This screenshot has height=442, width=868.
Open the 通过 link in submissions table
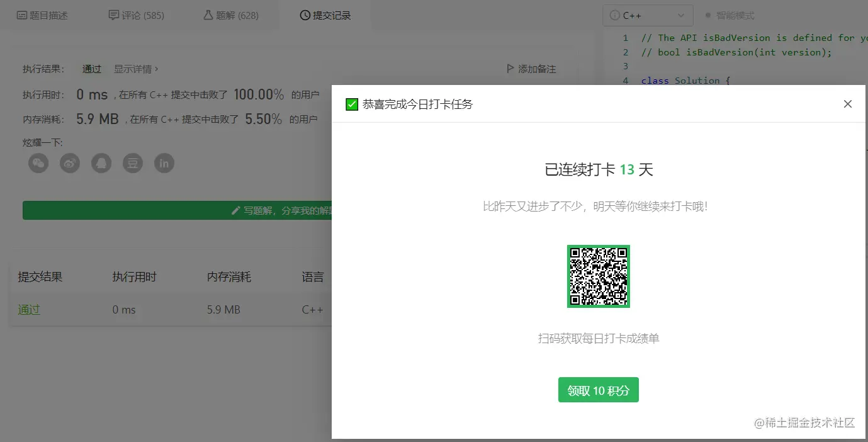pyautogui.click(x=29, y=310)
